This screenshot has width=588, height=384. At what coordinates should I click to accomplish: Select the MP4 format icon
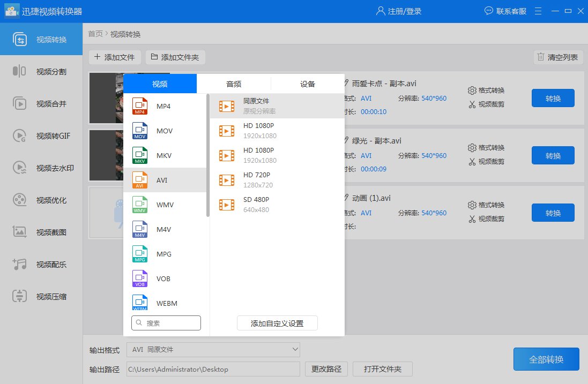[140, 106]
